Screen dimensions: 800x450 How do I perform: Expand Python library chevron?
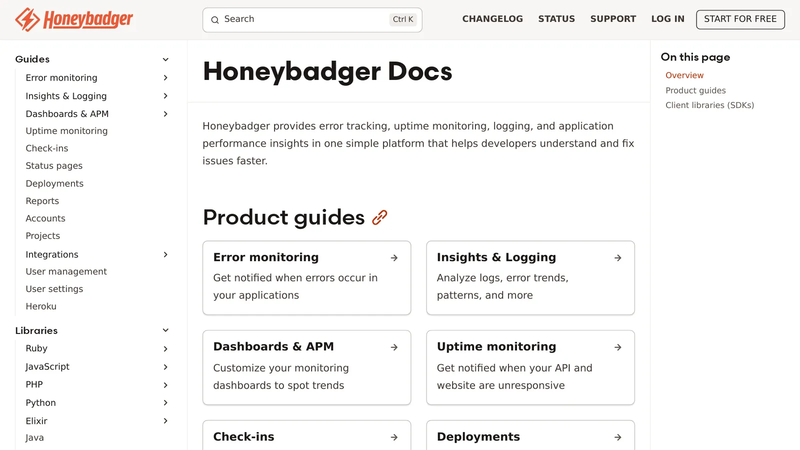click(x=165, y=403)
